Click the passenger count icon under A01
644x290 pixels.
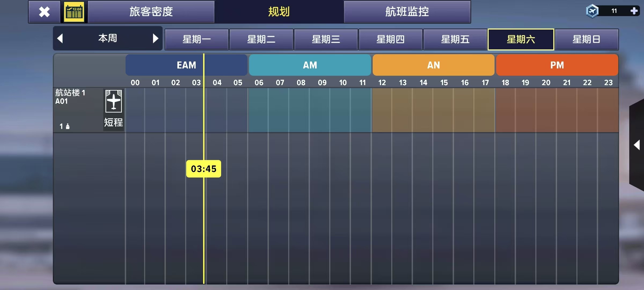point(67,126)
